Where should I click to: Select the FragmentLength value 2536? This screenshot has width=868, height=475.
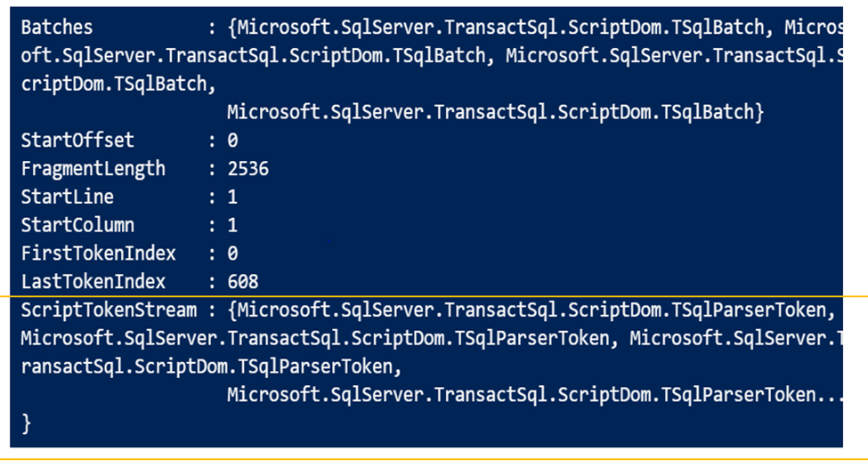click(247, 169)
